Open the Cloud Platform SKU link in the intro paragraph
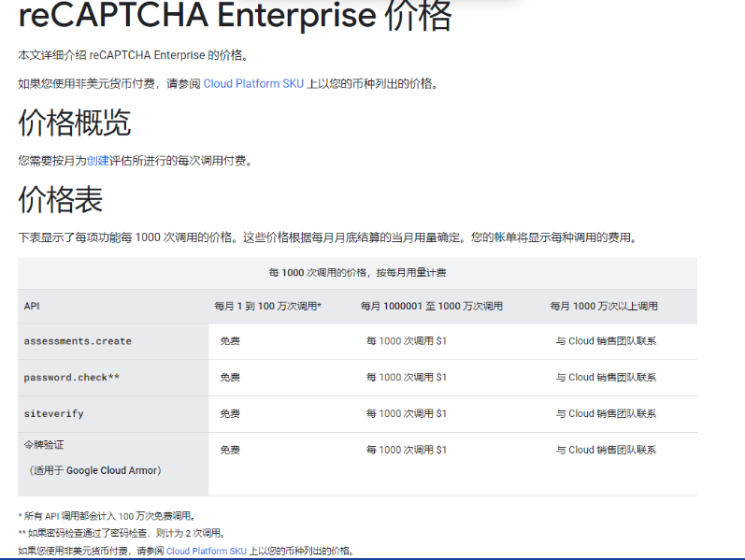 [x=253, y=84]
